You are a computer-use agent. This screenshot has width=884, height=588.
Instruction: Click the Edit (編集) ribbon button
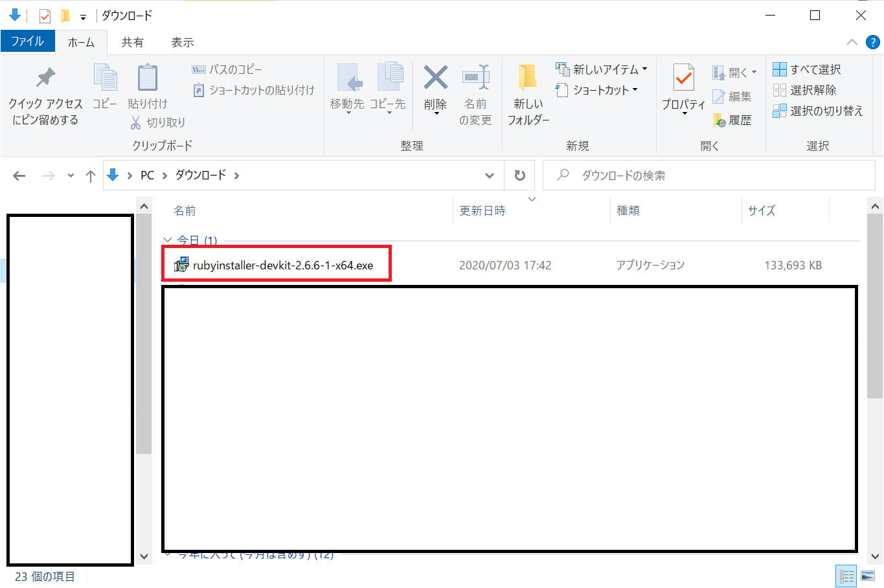click(x=732, y=96)
